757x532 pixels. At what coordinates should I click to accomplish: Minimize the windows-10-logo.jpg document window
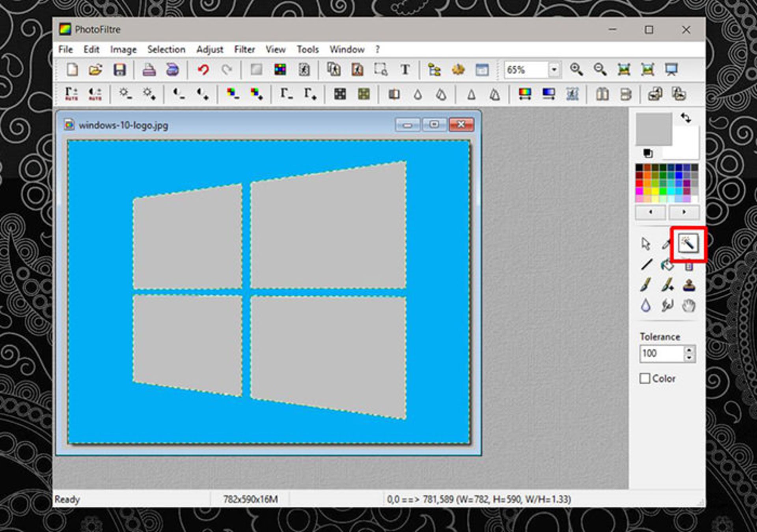click(408, 125)
